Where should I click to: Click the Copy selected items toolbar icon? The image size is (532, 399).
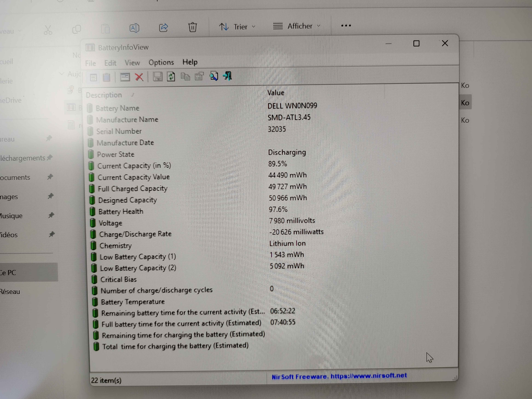pyautogui.click(x=185, y=77)
